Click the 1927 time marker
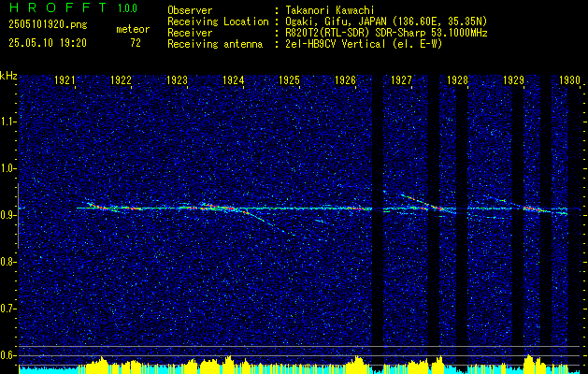Image resolution: width=588 pixels, height=374 pixels. [401, 79]
